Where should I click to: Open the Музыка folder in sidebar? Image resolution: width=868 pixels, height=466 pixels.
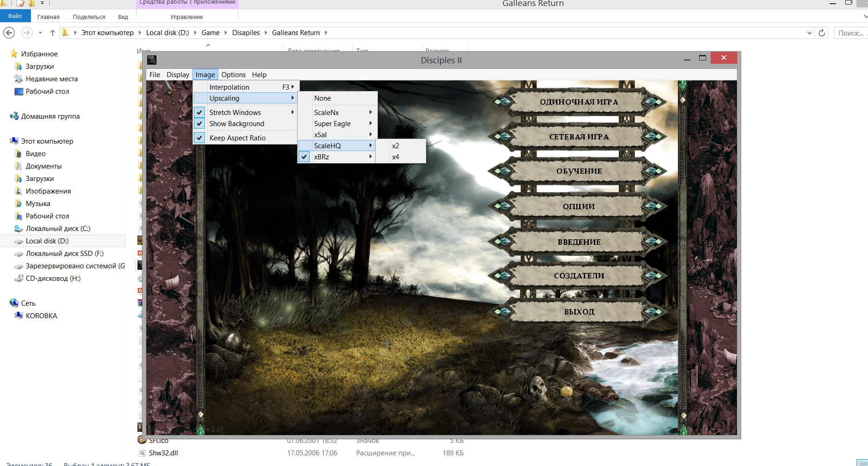38,204
